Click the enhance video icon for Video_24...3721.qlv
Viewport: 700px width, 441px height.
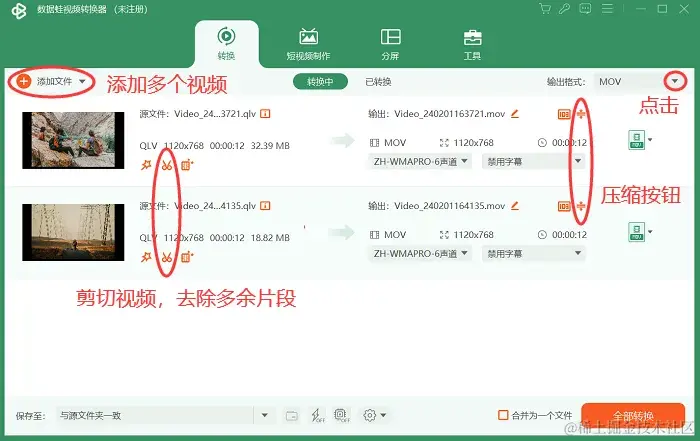(x=187, y=165)
